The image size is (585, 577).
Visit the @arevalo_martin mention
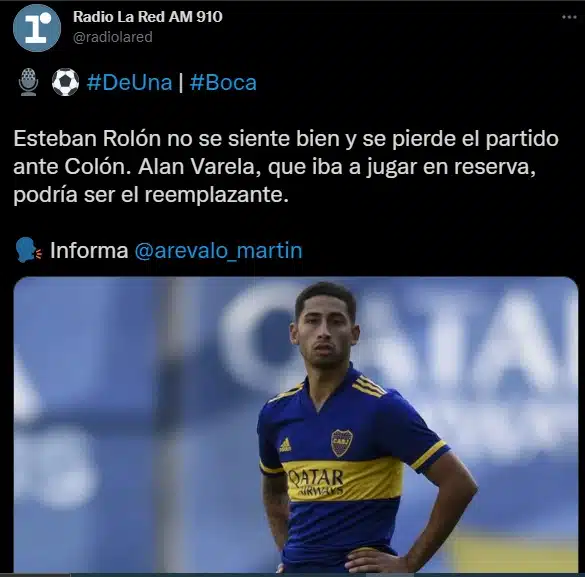coord(218,250)
